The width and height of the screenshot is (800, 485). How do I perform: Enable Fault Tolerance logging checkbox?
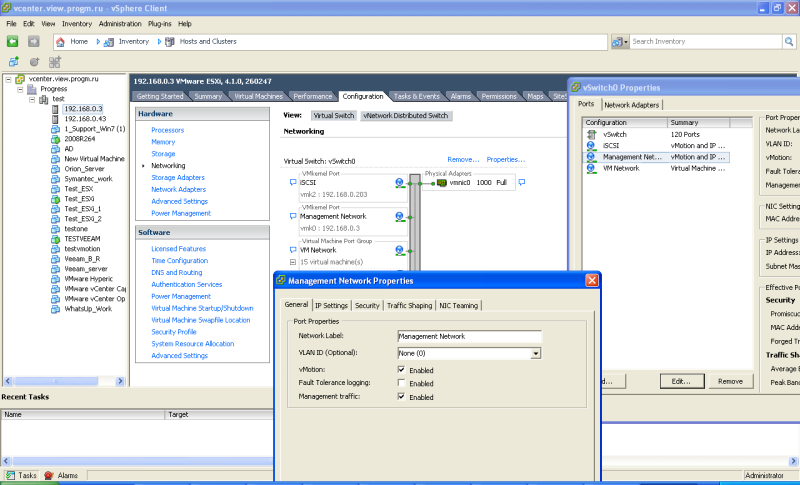tap(401, 382)
